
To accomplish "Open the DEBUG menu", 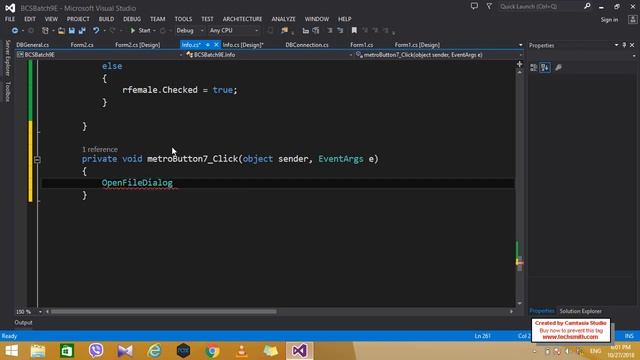I will click(x=132, y=19).
